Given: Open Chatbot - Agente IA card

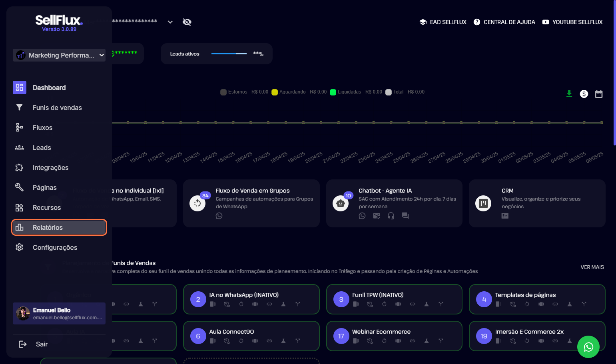Looking at the screenshot, I should pyautogui.click(x=394, y=203).
